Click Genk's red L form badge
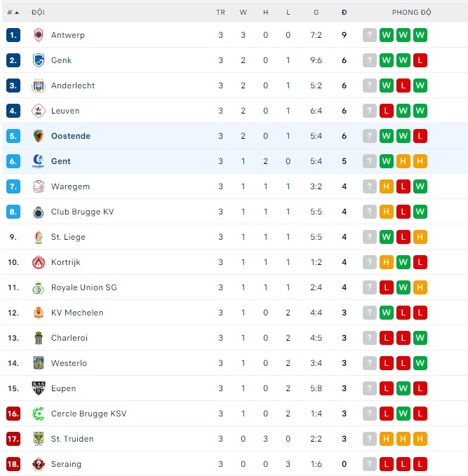This screenshot has width=468, height=476. pos(420,60)
